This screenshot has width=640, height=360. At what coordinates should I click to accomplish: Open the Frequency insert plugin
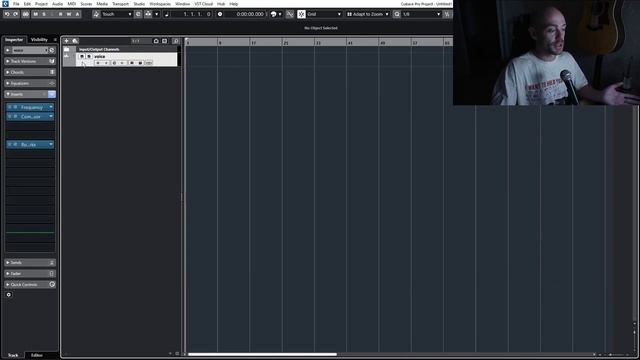pyautogui.click(x=32, y=107)
